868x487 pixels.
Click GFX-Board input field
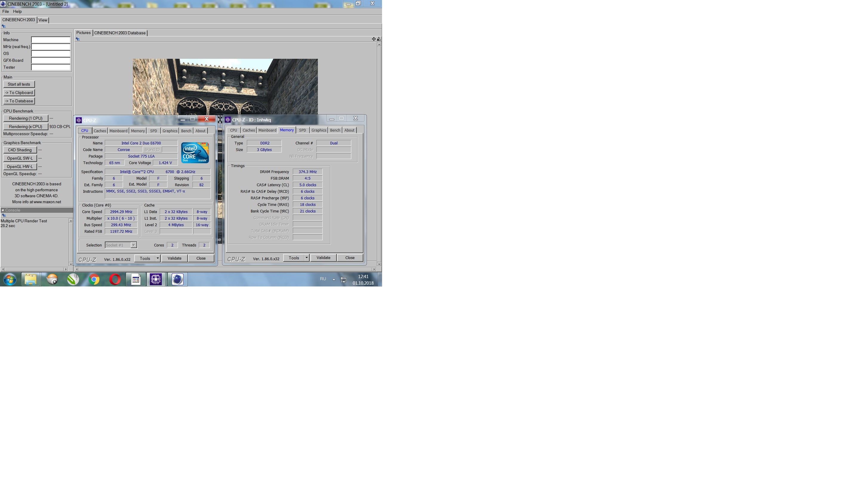pos(50,61)
